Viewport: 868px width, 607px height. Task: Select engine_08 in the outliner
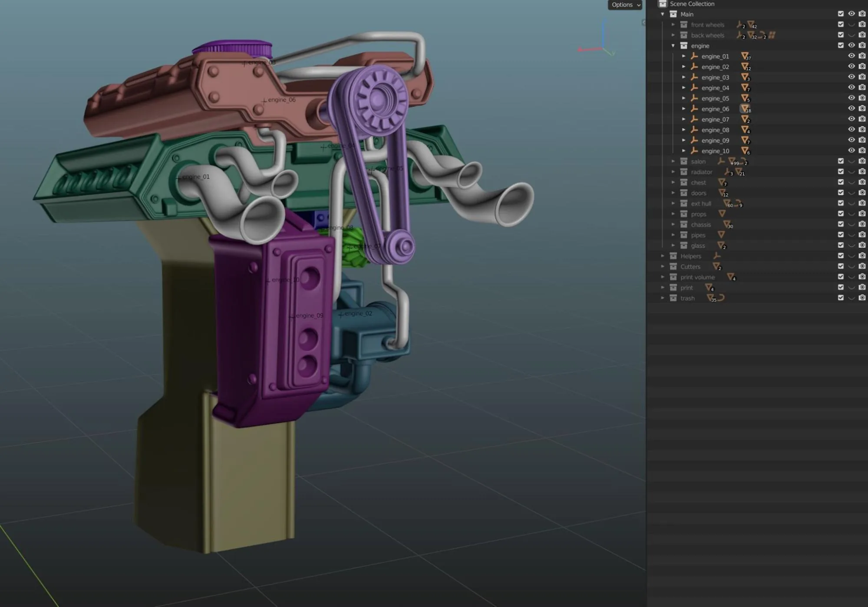[x=715, y=130]
